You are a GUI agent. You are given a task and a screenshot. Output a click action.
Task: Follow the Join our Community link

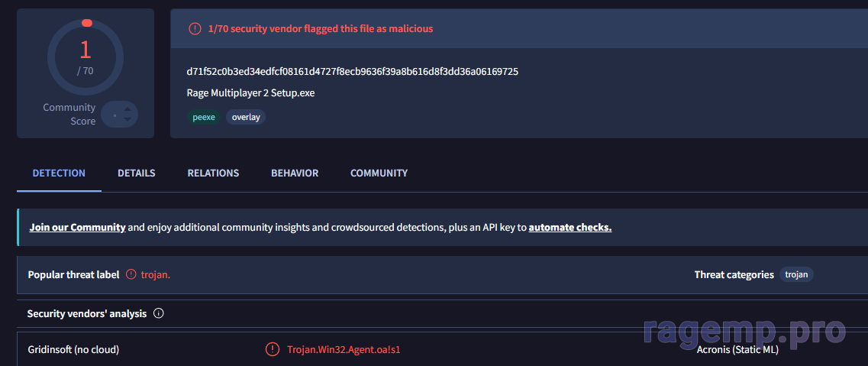pos(78,227)
